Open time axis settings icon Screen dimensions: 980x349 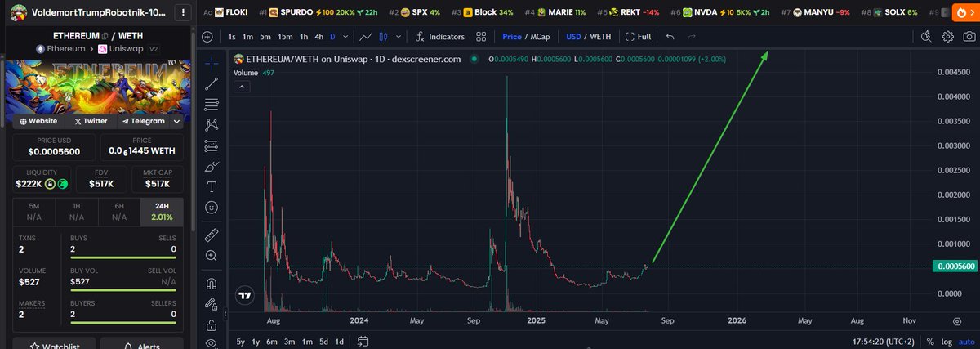pos(956,321)
